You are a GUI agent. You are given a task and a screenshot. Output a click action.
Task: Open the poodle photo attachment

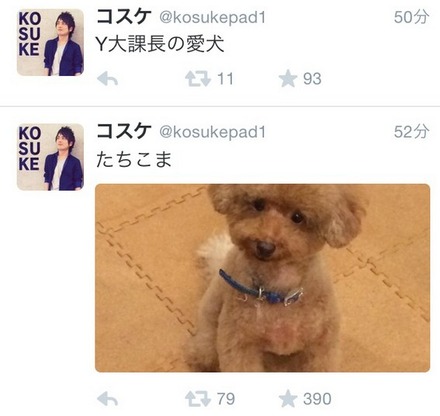[262, 278]
